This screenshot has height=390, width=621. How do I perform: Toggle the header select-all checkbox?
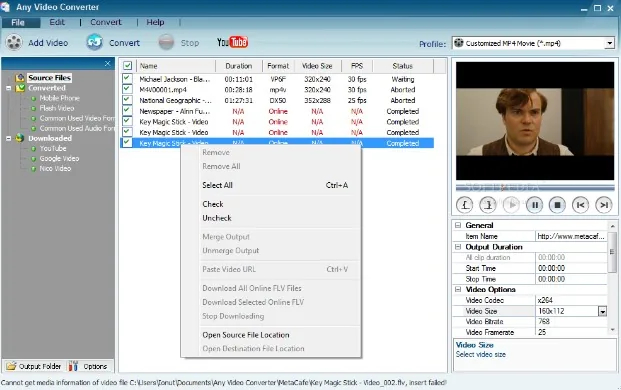click(x=128, y=66)
